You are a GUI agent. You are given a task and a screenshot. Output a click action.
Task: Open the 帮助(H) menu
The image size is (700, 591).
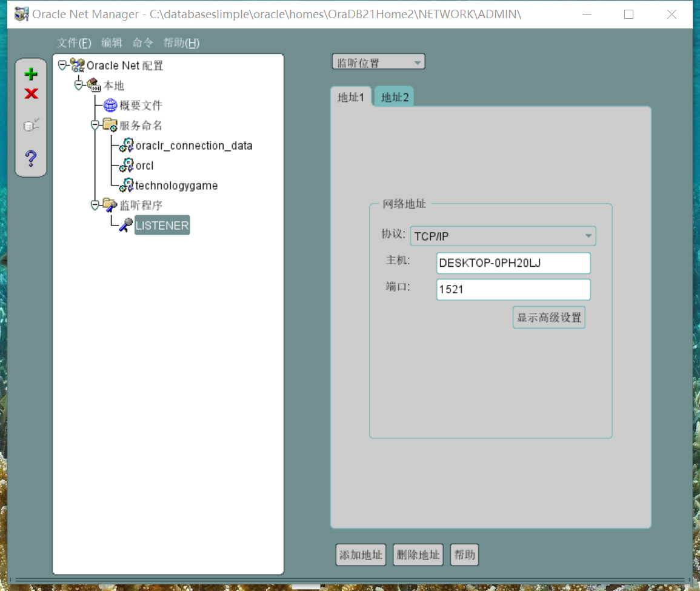click(x=181, y=43)
